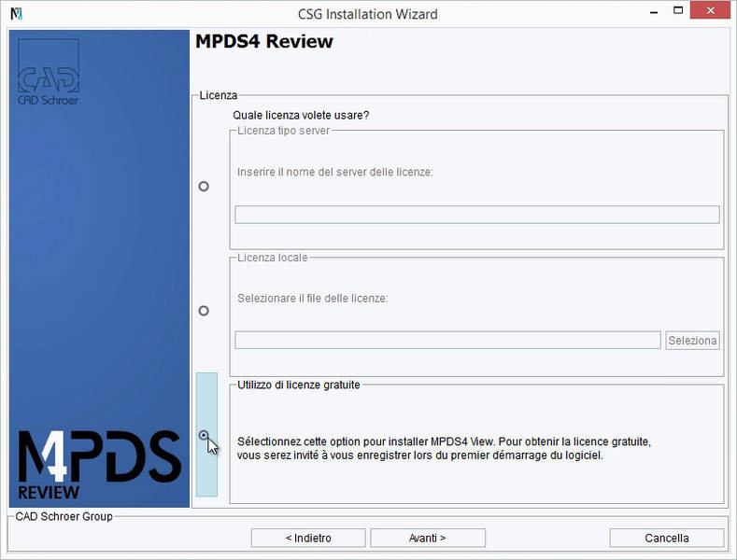Click the license server name input field
Viewport: 737px width, 560px height.
[x=477, y=215]
